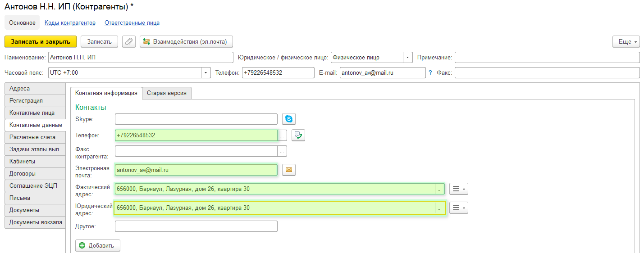
Task: Open the Коды контрагентов link
Action: tap(70, 23)
